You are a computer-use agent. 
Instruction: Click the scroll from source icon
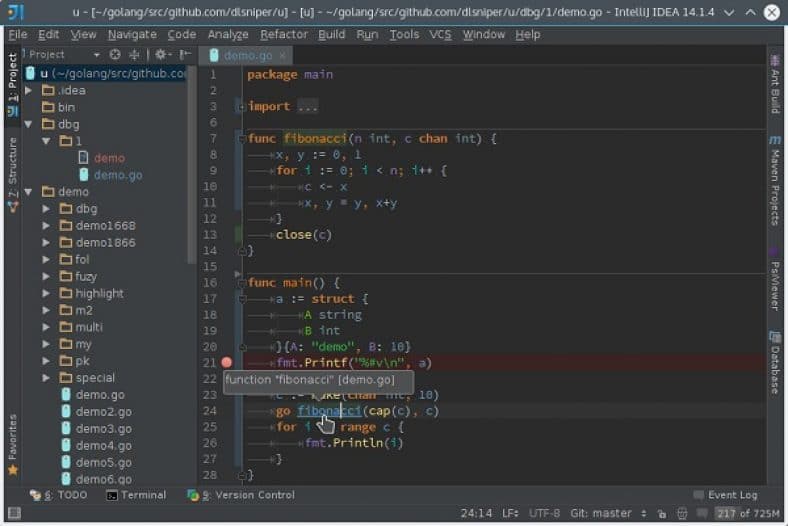115,55
